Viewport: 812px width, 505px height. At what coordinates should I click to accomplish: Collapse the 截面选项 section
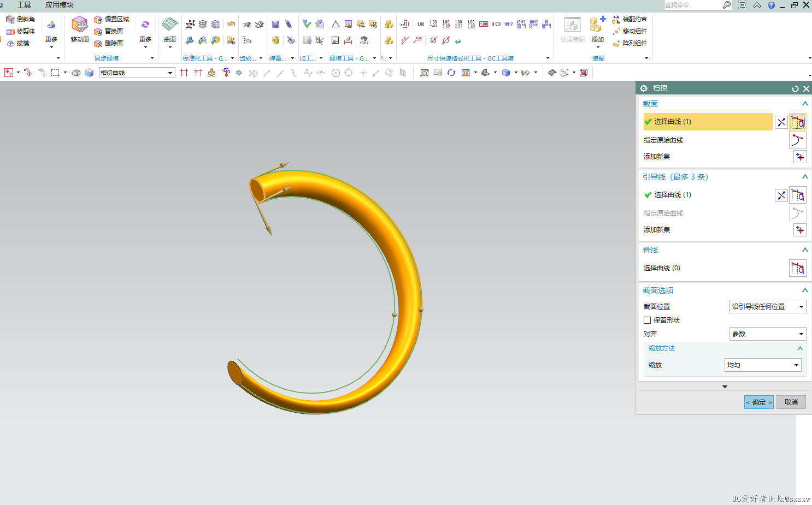pos(805,290)
